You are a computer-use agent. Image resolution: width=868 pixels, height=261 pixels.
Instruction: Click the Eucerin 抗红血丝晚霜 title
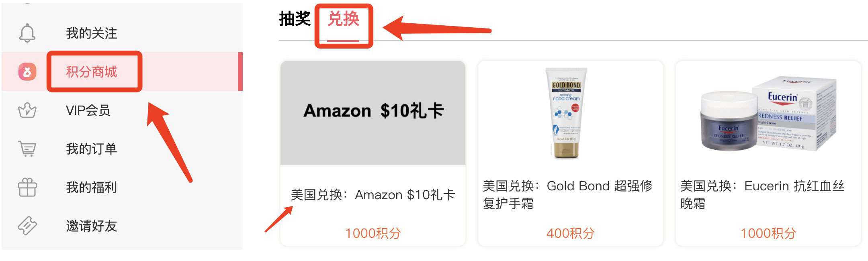(762, 195)
